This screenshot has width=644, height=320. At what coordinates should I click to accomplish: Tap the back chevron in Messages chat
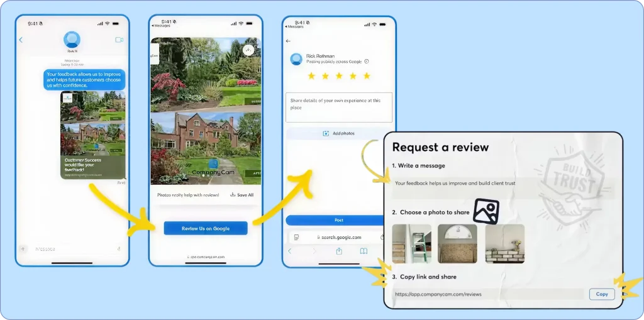coord(21,40)
